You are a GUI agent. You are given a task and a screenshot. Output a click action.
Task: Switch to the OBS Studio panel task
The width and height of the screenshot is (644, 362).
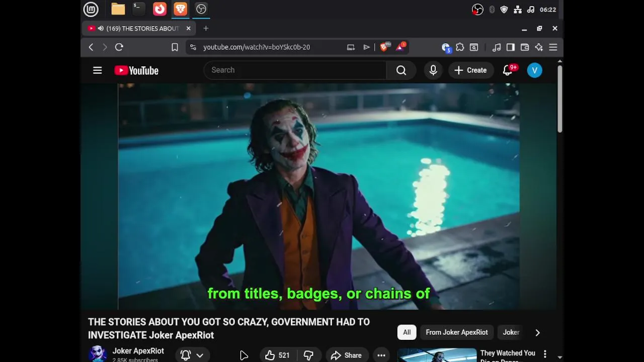201,9
